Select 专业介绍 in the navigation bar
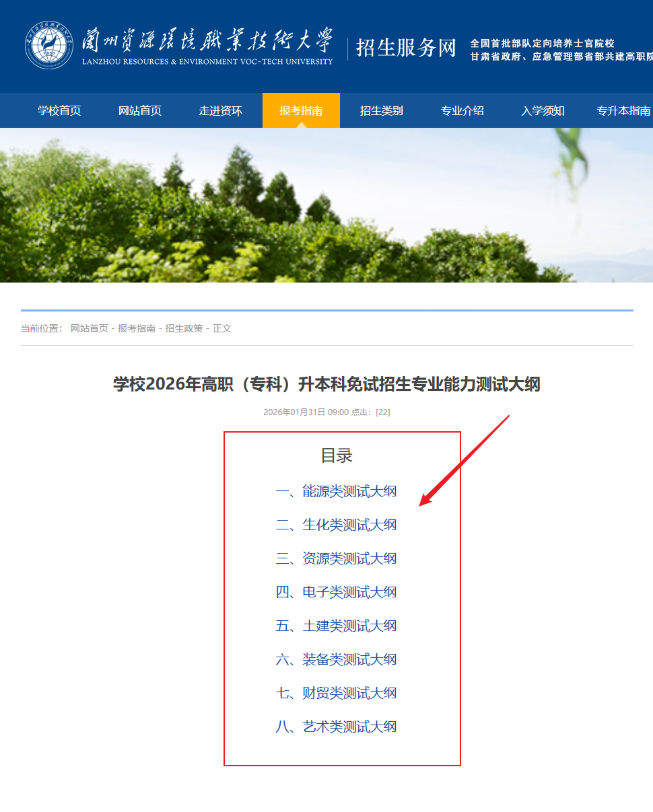653x812 pixels. click(x=462, y=111)
